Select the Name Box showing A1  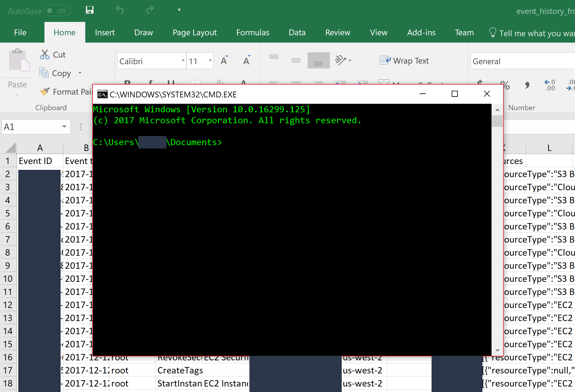pos(30,127)
